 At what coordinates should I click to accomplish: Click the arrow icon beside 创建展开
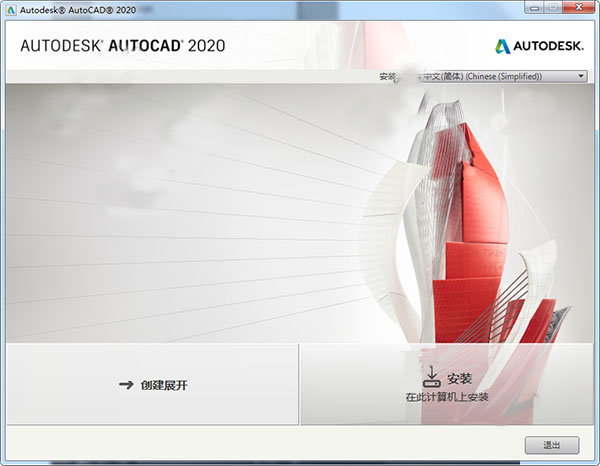[x=126, y=385]
